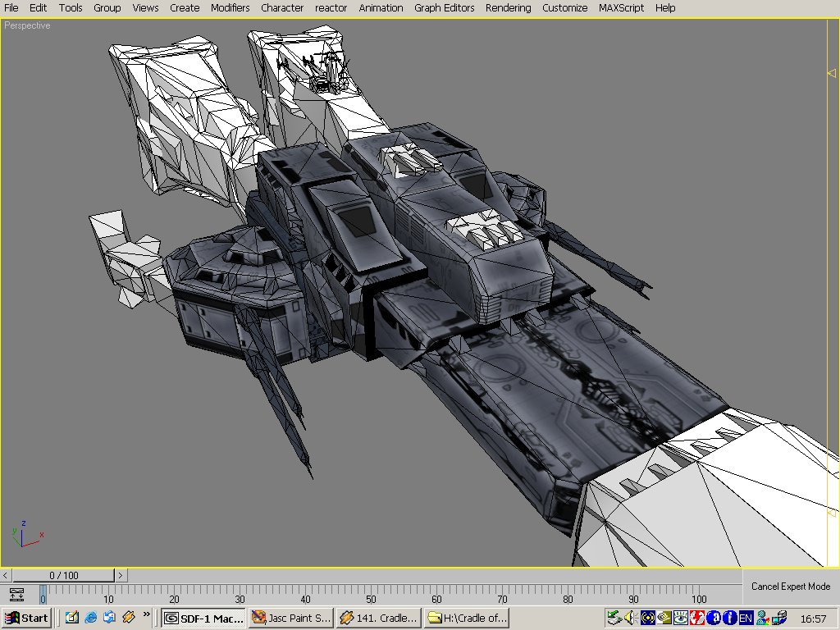The width and height of the screenshot is (840, 630).
Task: Open the reactor menu
Action: click(x=331, y=8)
